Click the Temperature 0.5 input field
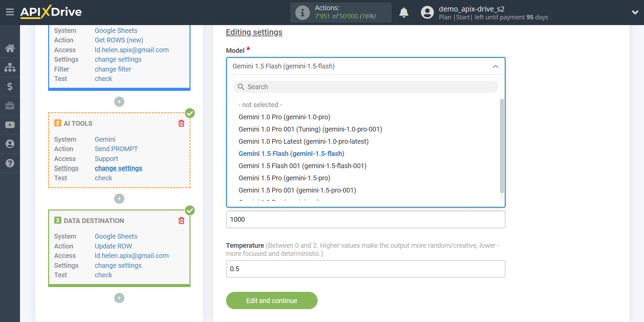The image size is (644, 322). (x=366, y=269)
